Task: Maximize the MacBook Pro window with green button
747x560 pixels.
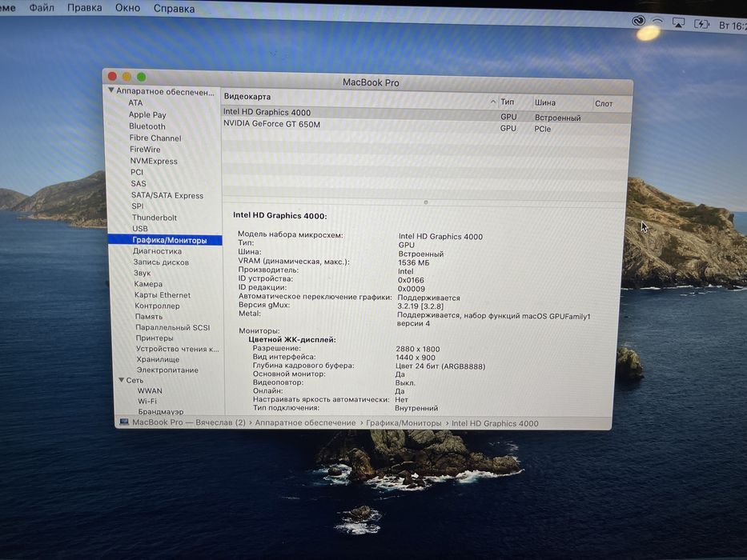Action: (142, 77)
